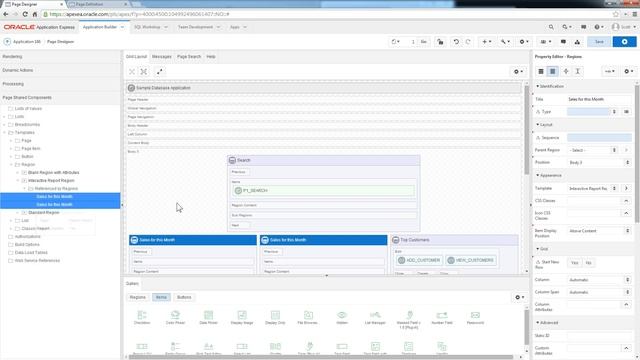Set Start New Row to No

[588, 263]
